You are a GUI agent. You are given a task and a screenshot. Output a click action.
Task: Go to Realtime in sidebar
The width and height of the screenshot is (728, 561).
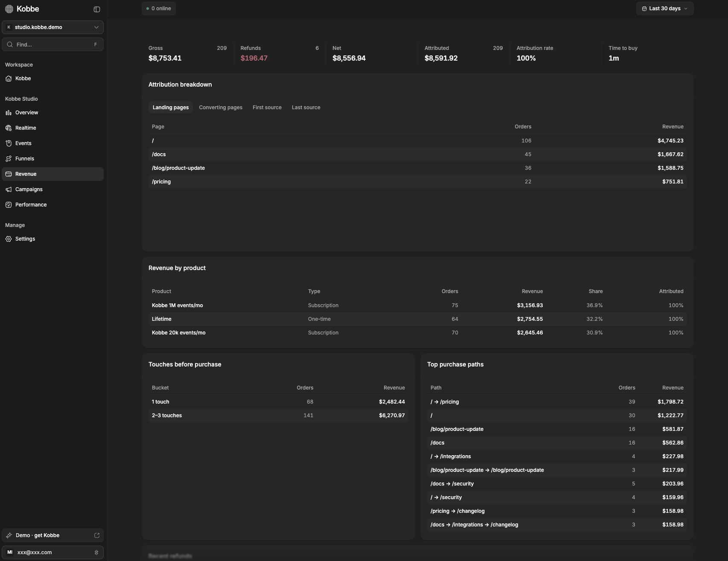[53, 128]
